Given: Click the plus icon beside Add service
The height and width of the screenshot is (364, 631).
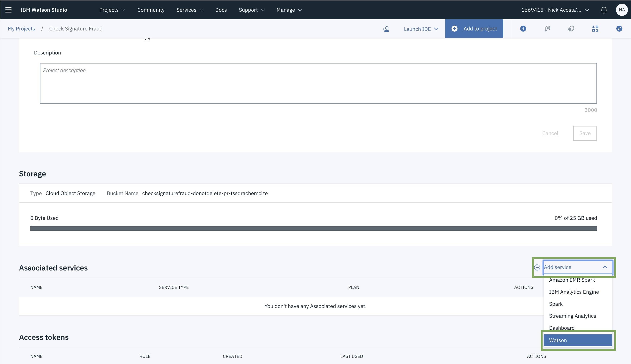Looking at the screenshot, I should (537, 268).
